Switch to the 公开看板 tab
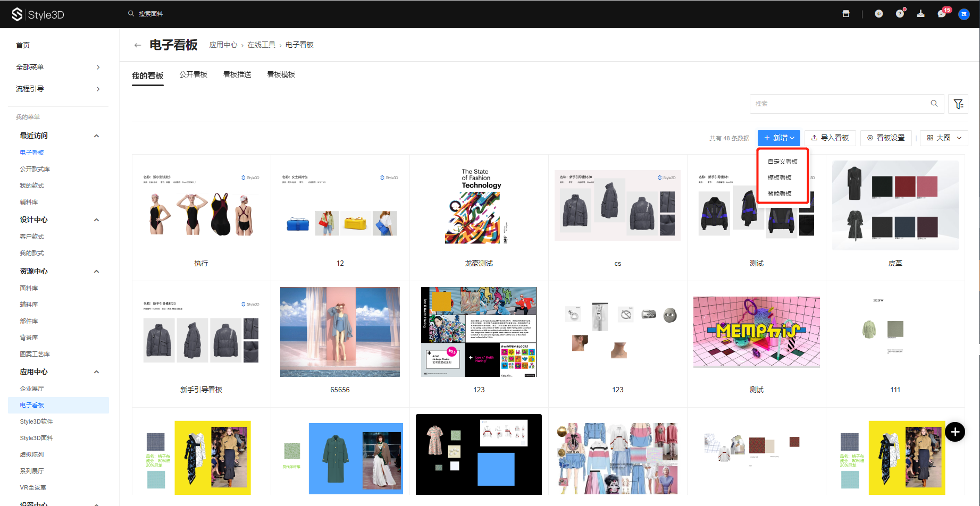 (193, 75)
